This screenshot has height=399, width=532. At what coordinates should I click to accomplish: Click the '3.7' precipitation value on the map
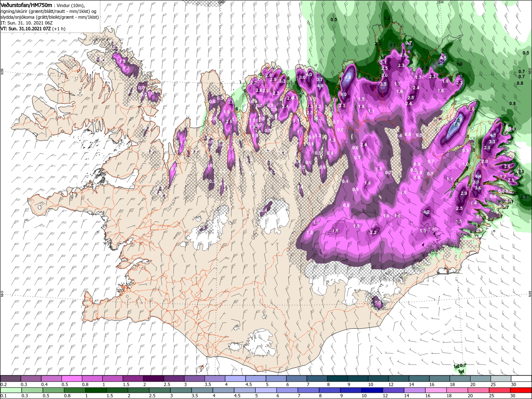[x=320, y=79]
